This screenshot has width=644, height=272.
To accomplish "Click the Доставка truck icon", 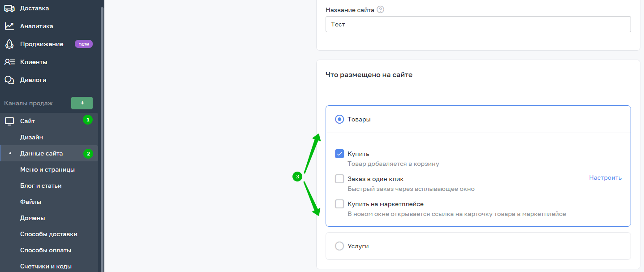I will pos(9,8).
